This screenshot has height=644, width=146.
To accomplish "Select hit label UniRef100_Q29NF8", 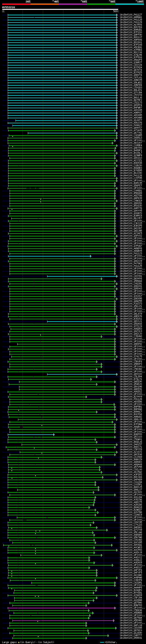I will point(131,155).
